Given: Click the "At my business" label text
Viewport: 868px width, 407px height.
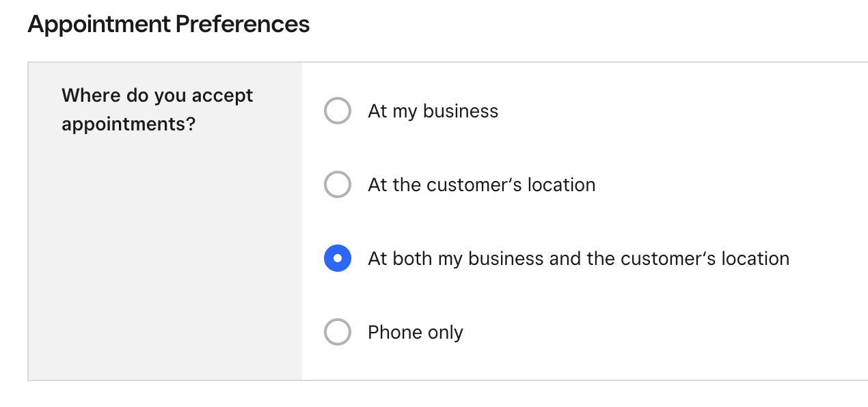Looking at the screenshot, I should pyautogui.click(x=433, y=111).
